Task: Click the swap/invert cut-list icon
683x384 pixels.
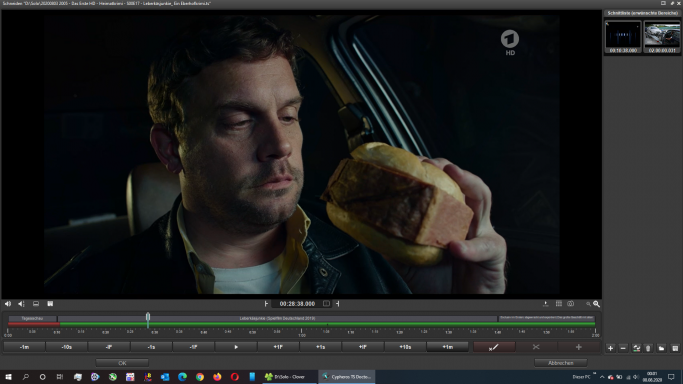Action: tap(636, 348)
